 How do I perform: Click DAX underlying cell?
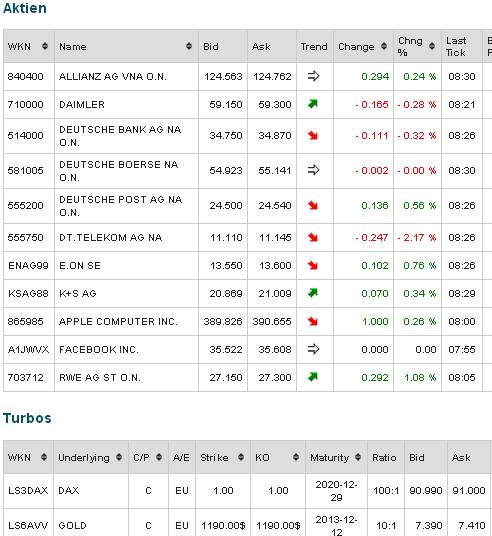click(69, 491)
